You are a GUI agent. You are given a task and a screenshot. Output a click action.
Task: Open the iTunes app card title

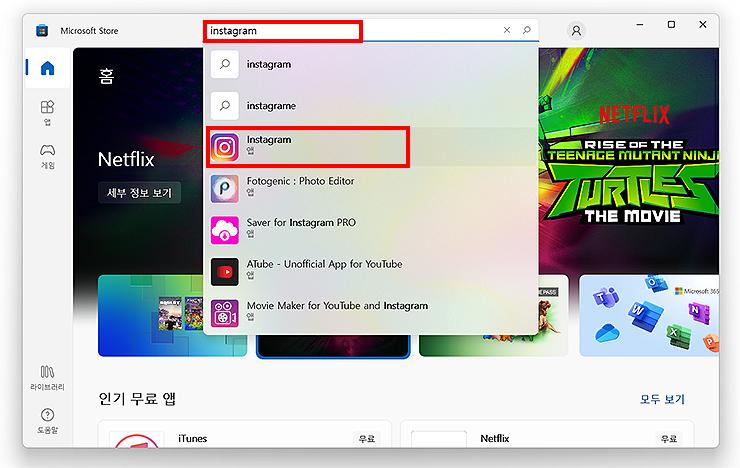coord(193,438)
